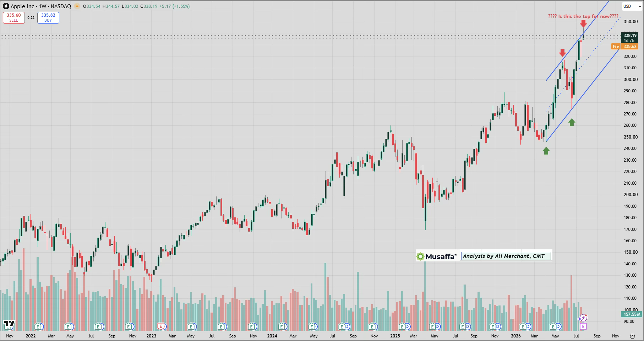Click the early 2025 dividend D marker
644x341 pixels.
tap(408, 326)
